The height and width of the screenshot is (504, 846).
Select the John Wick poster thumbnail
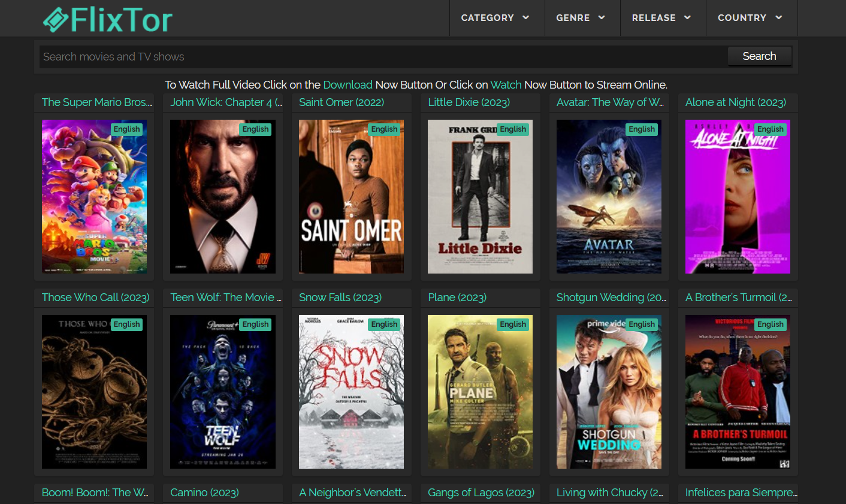click(223, 196)
